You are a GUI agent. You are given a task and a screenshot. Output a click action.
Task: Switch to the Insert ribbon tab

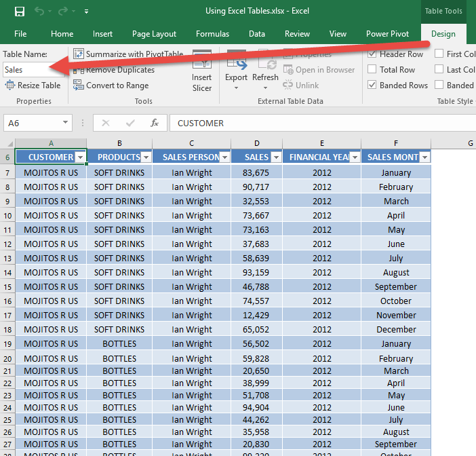click(102, 34)
